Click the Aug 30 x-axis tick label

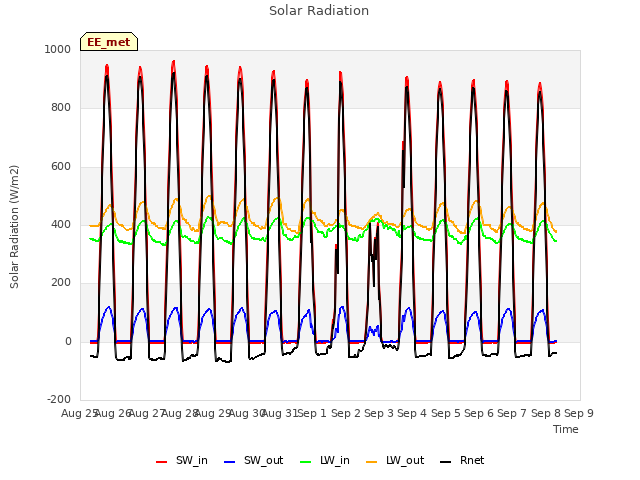pos(247,413)
